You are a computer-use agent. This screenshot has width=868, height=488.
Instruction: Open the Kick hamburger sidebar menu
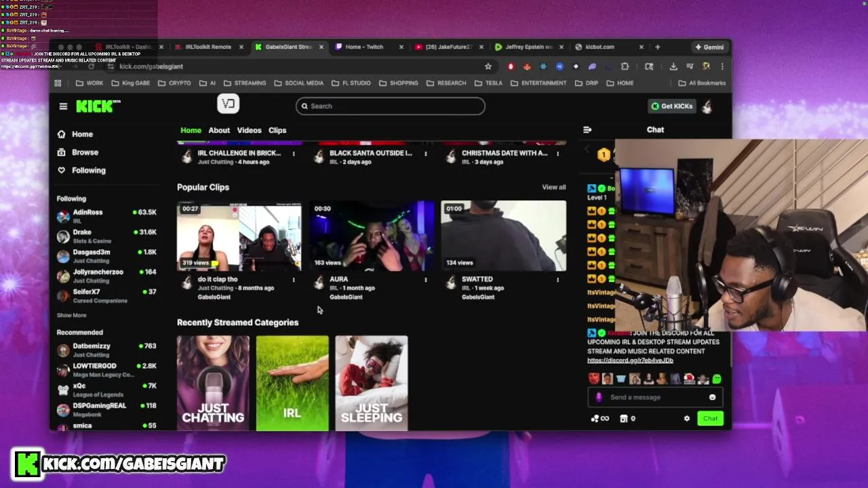click(x=63, y=106)
